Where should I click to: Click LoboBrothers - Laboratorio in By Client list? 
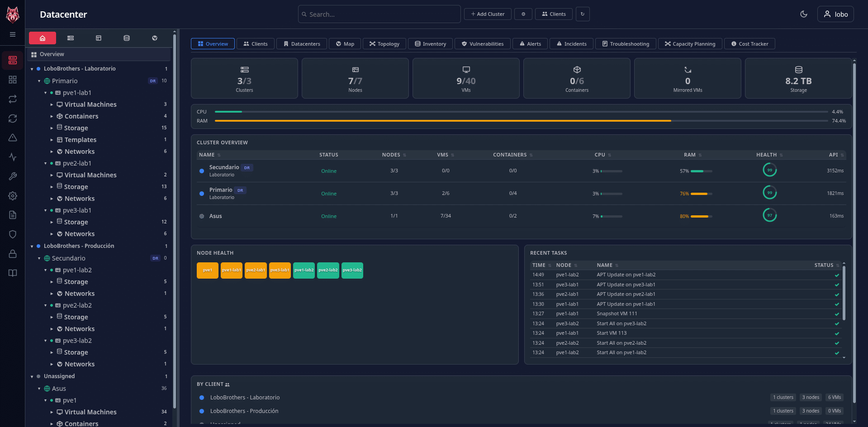click(x=245, y=398)
